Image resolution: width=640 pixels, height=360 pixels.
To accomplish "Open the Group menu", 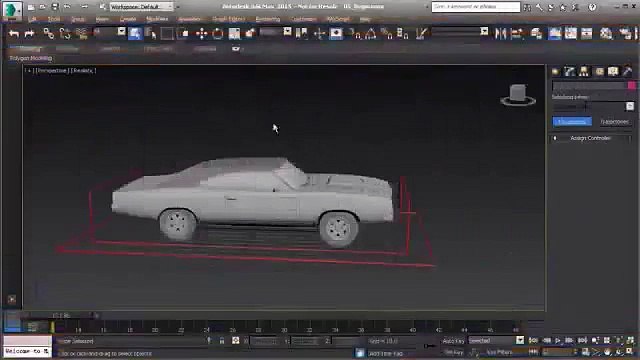I will (78, 19).
